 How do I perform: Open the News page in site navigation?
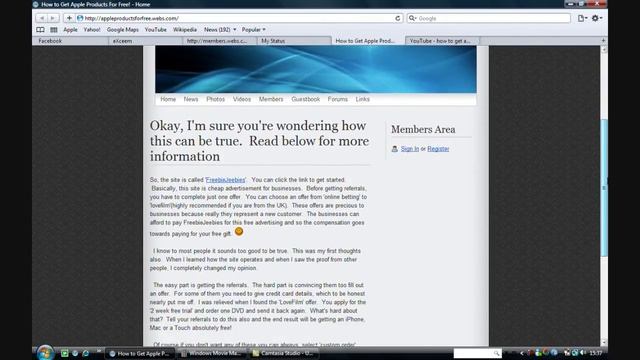(x=191, y=99)
